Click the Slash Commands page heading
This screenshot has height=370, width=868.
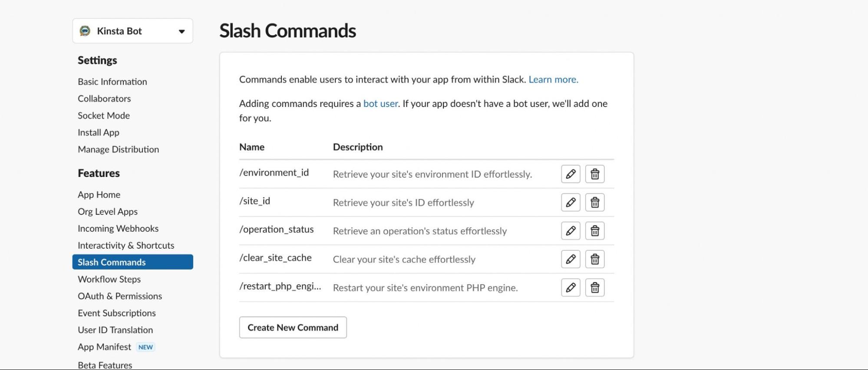(x=287, y=31)
